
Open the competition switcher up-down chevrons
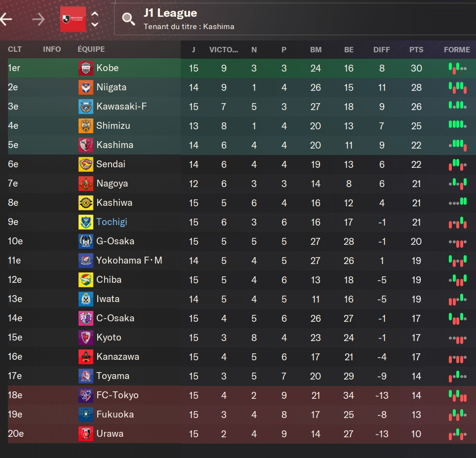pyautogui.click(x=95, y=19)
